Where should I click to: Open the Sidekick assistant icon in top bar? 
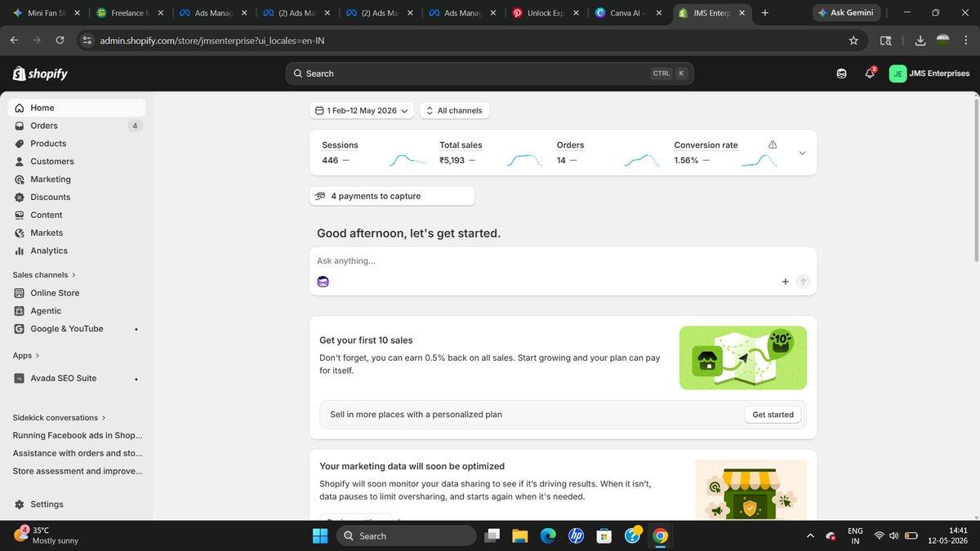pos(841,73)
